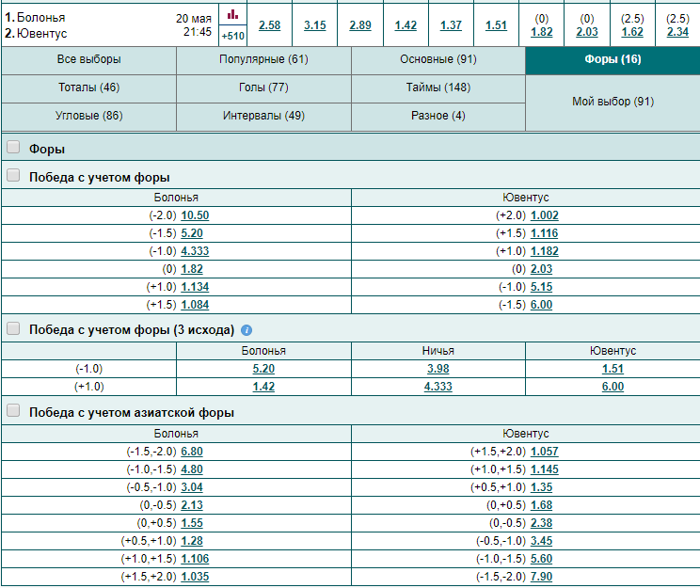Screen dimensions: 700x588
Task: Tick the Победа с учетом форы (3 исхода) checkbox
Action: [x=13, y=328]
